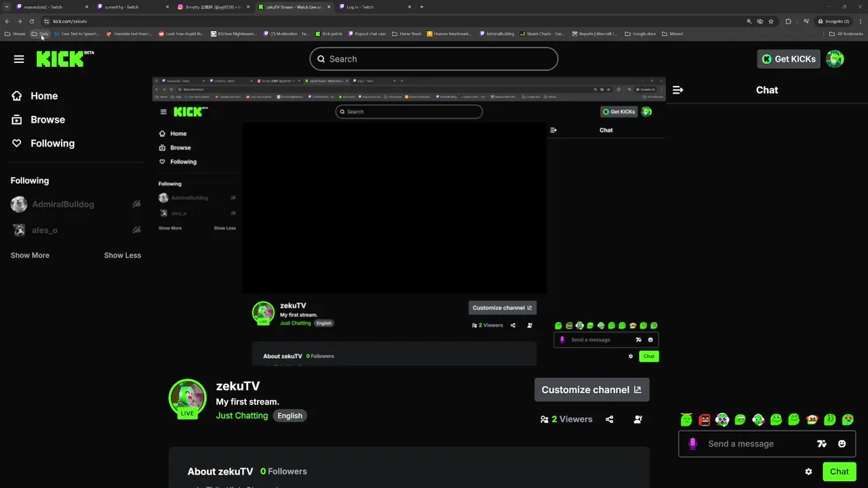Focus the top Search field

(x=434, y=59)
